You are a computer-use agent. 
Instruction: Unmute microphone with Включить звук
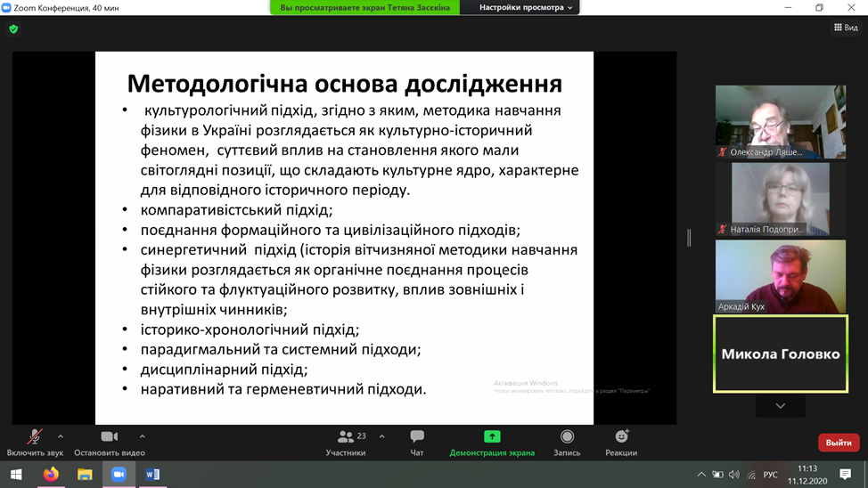(x=35, y=437)
